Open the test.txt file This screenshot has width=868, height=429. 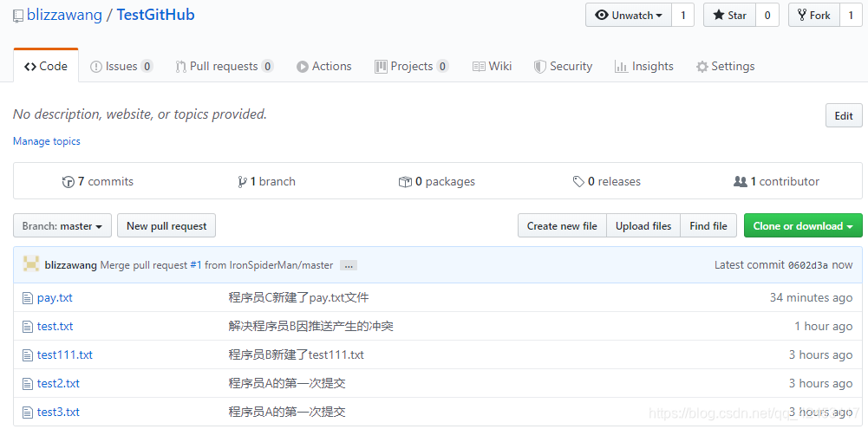55,327
